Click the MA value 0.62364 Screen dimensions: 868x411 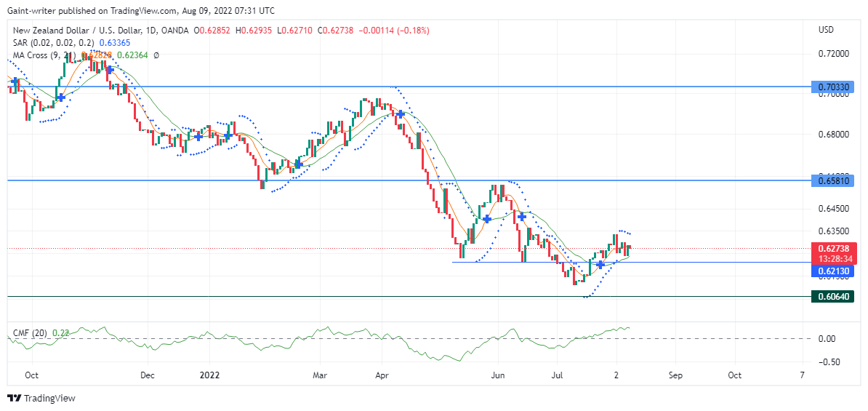(133, 55)
